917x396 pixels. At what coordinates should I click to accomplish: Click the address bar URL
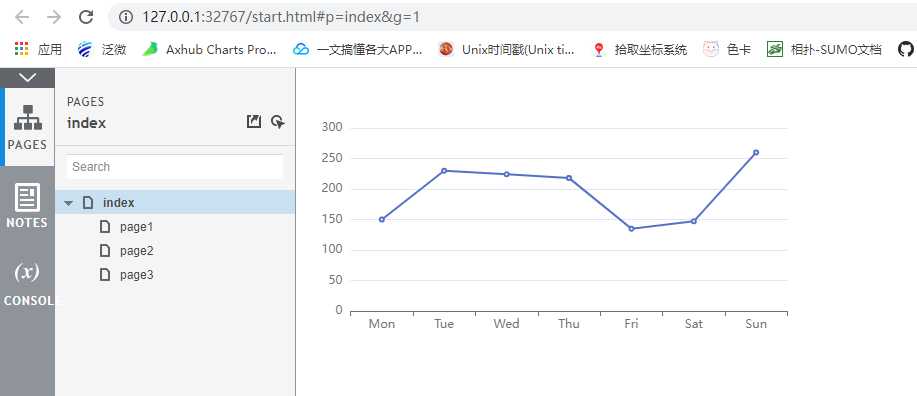[x=281, y=18]
